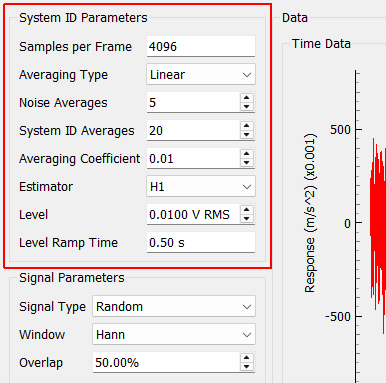Screen dimensions: 386x383
Task: Click the Signal Parameters group title
Action: click(72, 278)
